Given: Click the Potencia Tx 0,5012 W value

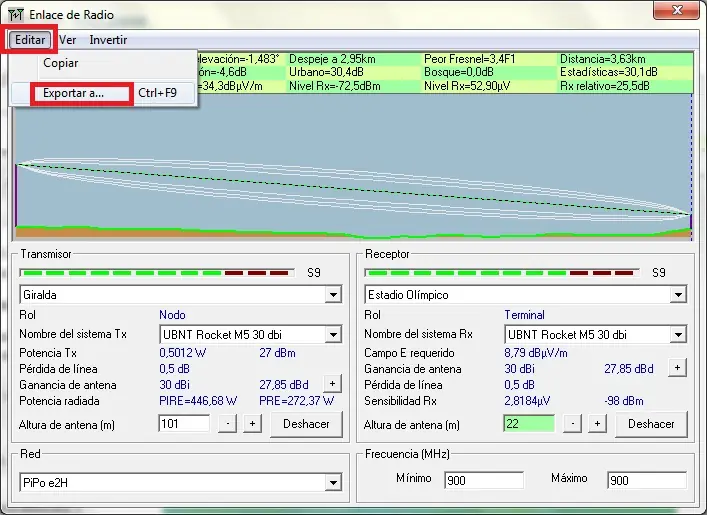Looking at the screenshot, I should coord(183,353).
